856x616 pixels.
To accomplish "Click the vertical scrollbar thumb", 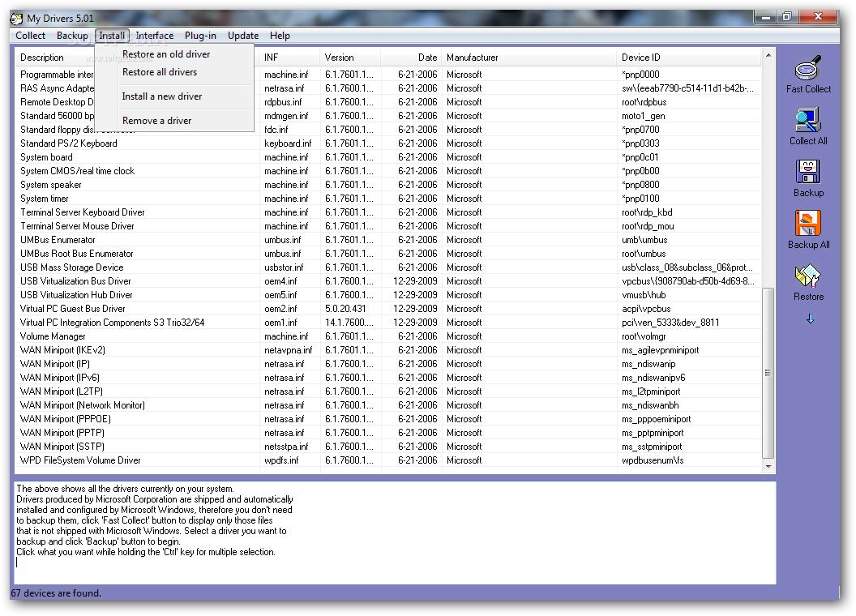I will click(768, 373).
